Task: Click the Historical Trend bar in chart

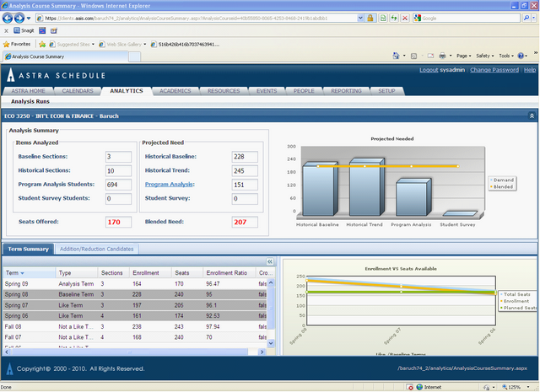Action: 366,187
